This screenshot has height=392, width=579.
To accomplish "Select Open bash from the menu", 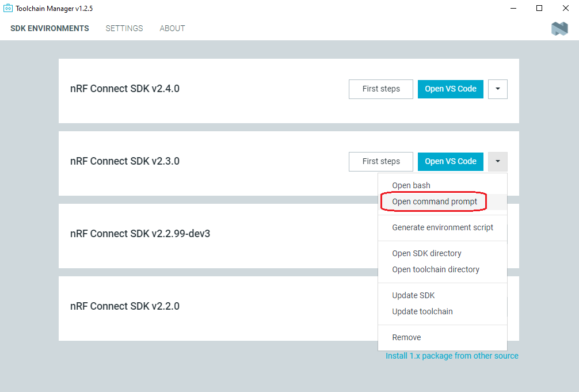I will pos(443,185).
